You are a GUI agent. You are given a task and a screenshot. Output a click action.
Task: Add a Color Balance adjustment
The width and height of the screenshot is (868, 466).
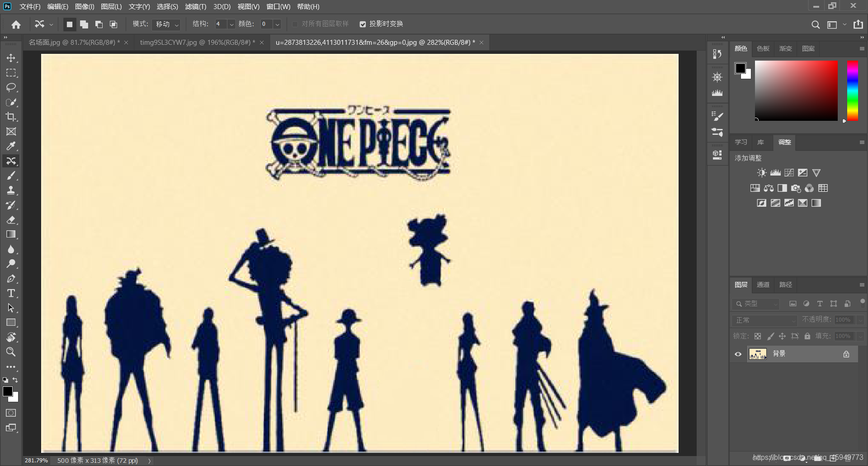769,188
